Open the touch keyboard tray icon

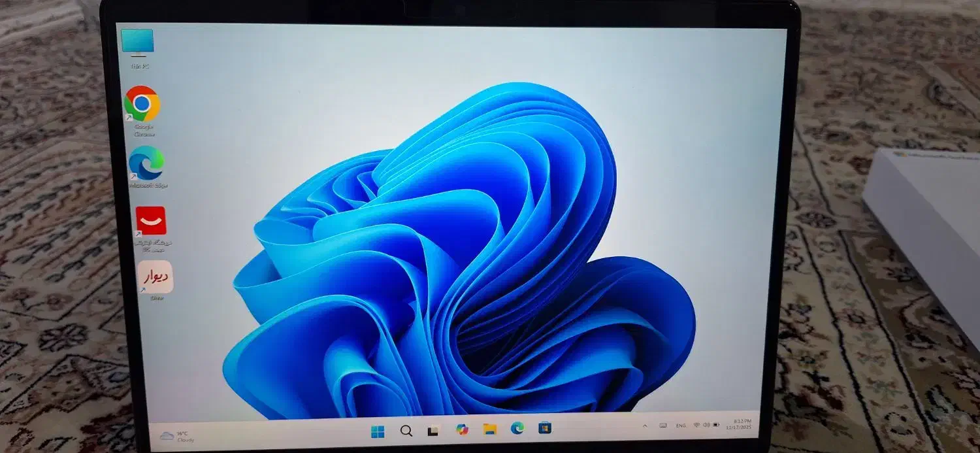pyautogui.click(x=662, y=425)
